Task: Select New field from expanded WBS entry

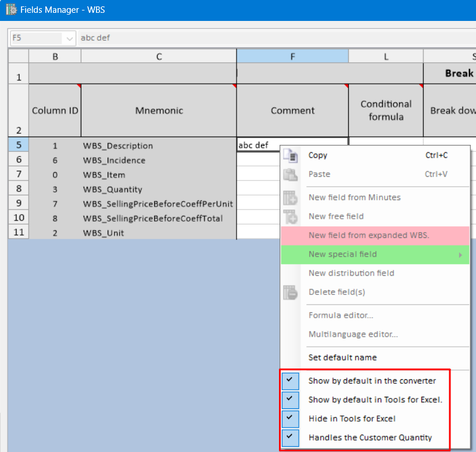Action: 368,236
